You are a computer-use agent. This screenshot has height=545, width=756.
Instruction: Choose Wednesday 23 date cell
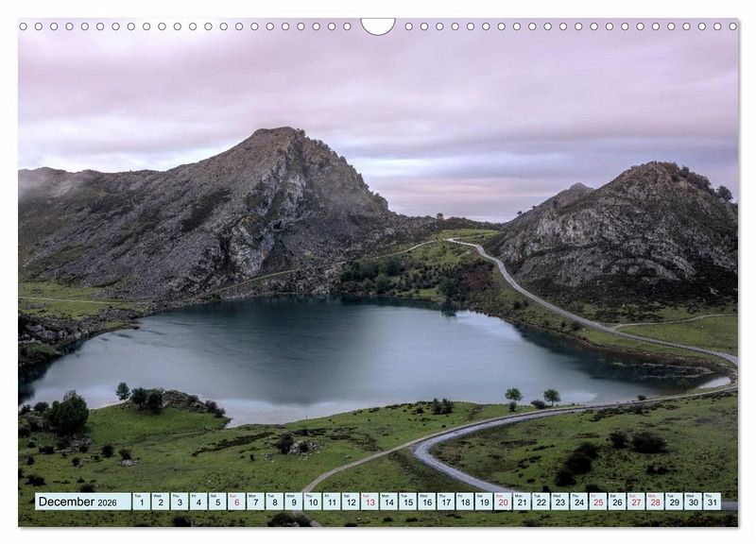click(560, 502)
